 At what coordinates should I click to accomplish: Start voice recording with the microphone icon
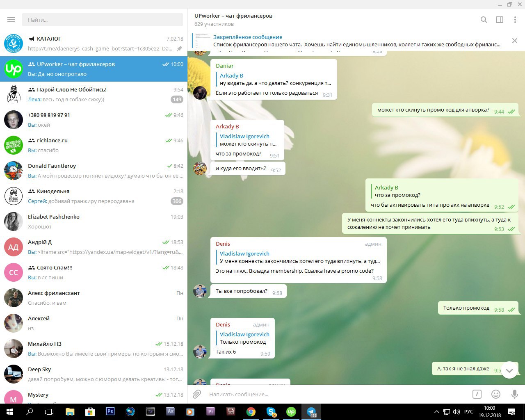tap(515, 394)
